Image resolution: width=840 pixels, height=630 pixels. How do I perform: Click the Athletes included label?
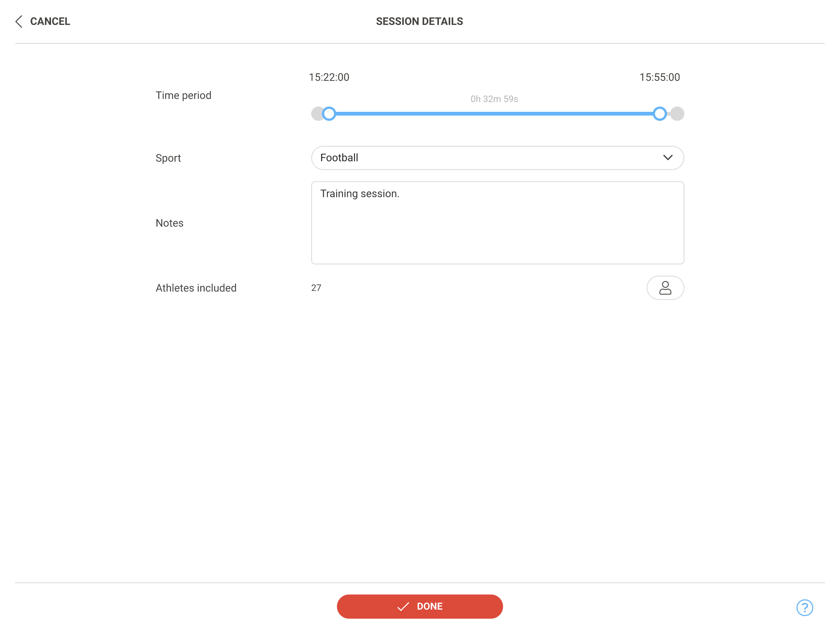point(196,288)
